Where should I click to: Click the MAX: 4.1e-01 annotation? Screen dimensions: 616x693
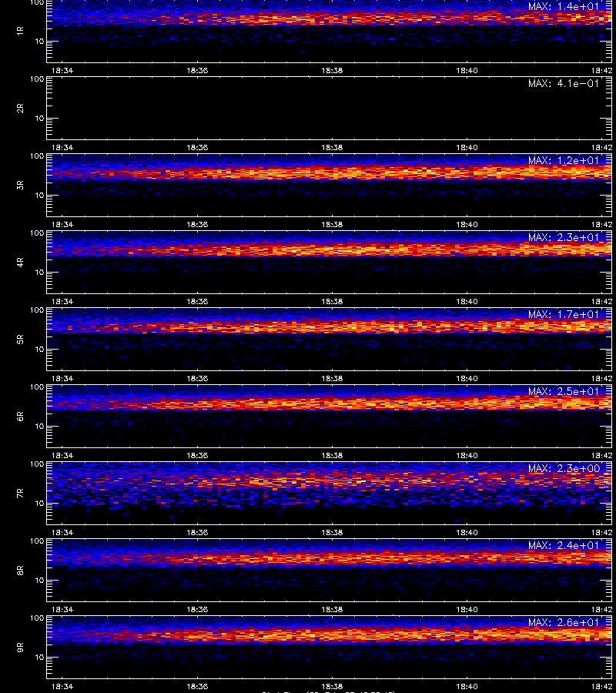[x=564, y=83]
